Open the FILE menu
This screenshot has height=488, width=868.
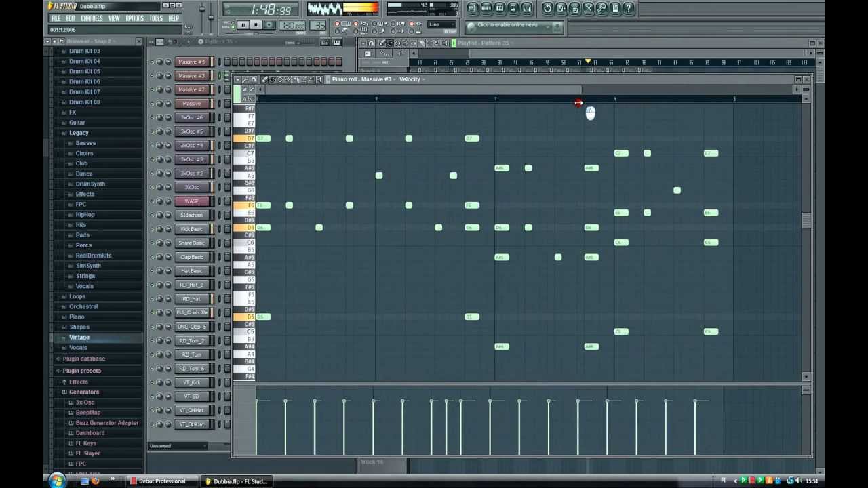(56, 18)
